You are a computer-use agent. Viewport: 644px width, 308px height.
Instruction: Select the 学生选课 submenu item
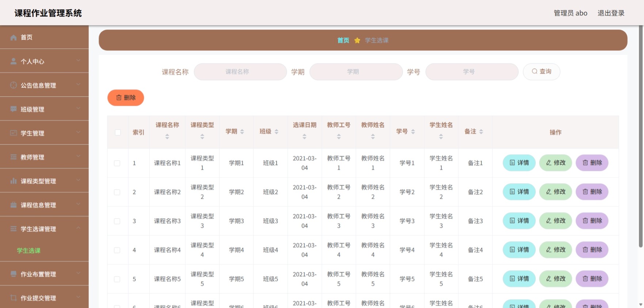[28, 251]
